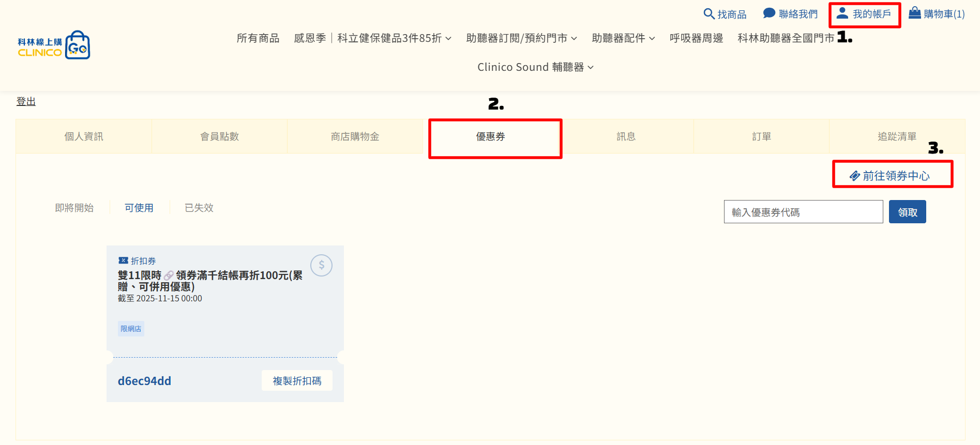Click the ticket icon beside 前往領券中心
The image size is (980, 445).
(855, 176)
